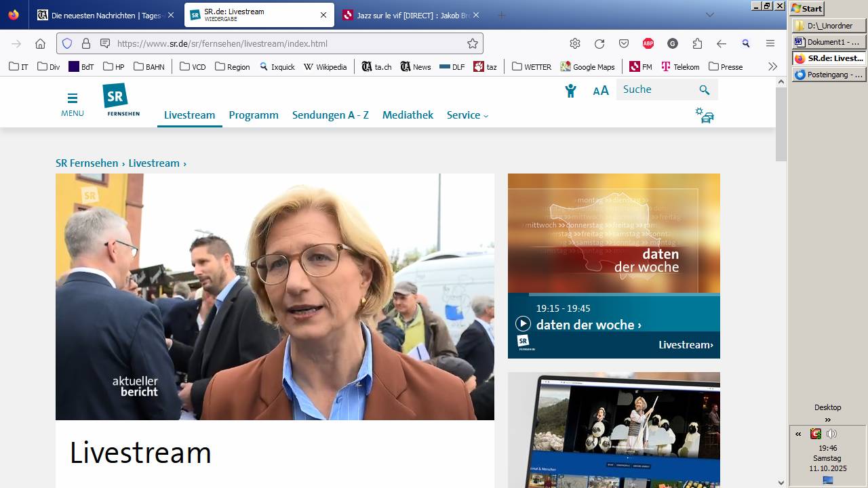868x488 pixels.
Task: Open the Mediathek navigation item
Action: point(408,115)
